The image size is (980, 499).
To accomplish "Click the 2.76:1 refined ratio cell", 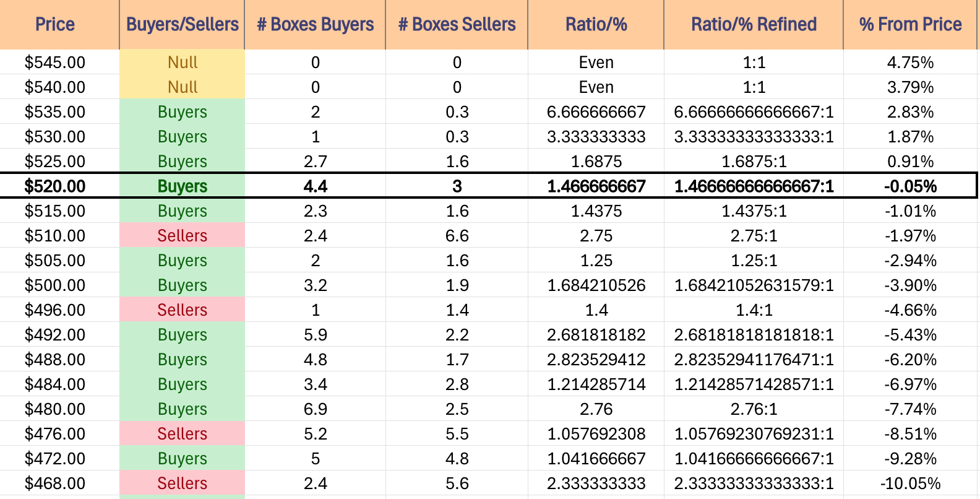I will pyautogui.click(x=754, y=409).
